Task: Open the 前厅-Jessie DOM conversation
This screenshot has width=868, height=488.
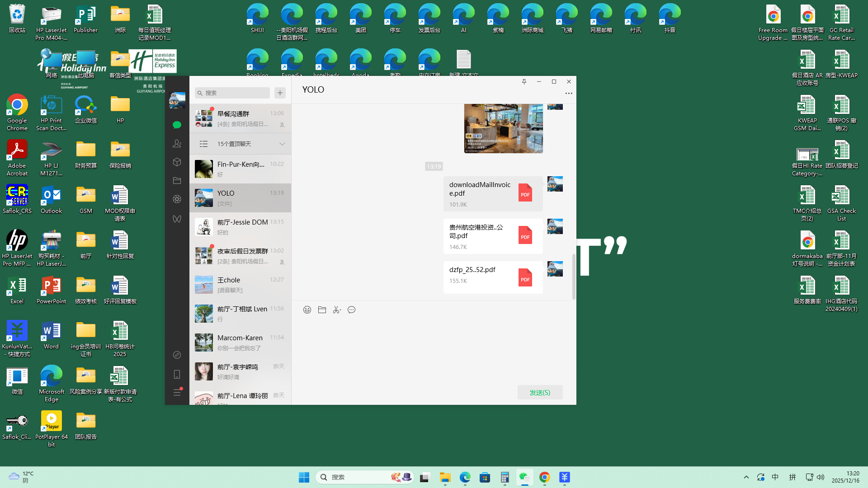Action: tap(240, 227)
